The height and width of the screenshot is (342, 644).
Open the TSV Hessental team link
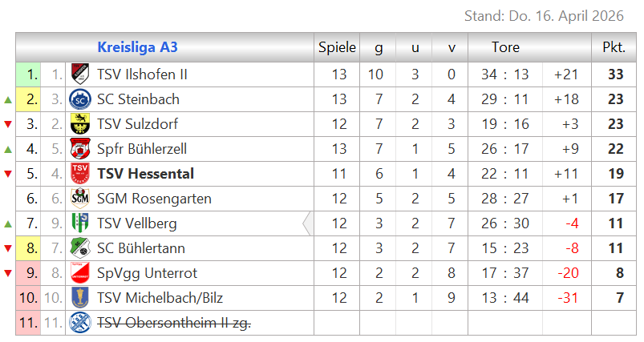[x=145, y=174]
